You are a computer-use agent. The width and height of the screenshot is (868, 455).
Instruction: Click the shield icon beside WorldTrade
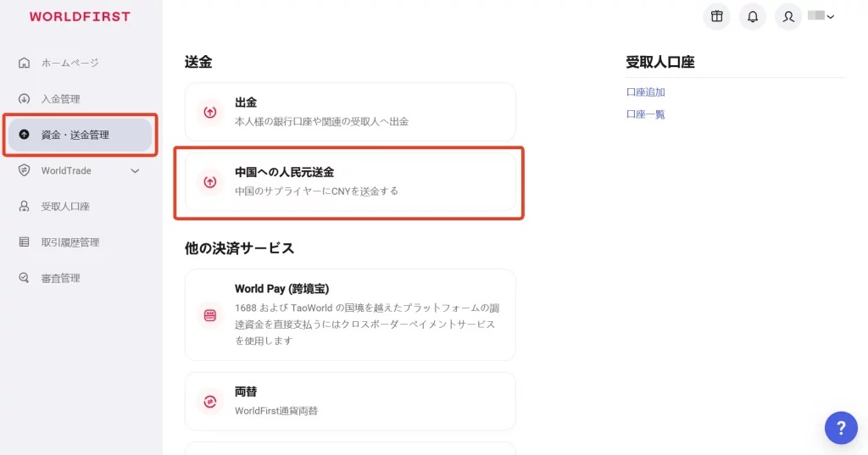(x=24, y=170)
